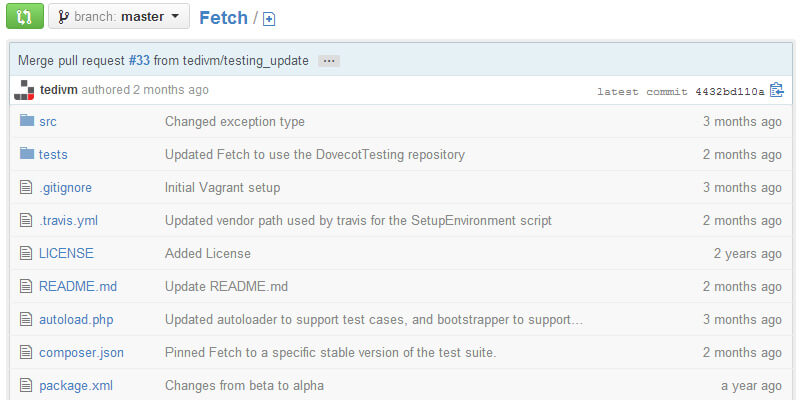Click the tedivm author name
This screenshot has height=400, width=800.
pos(59,90)
